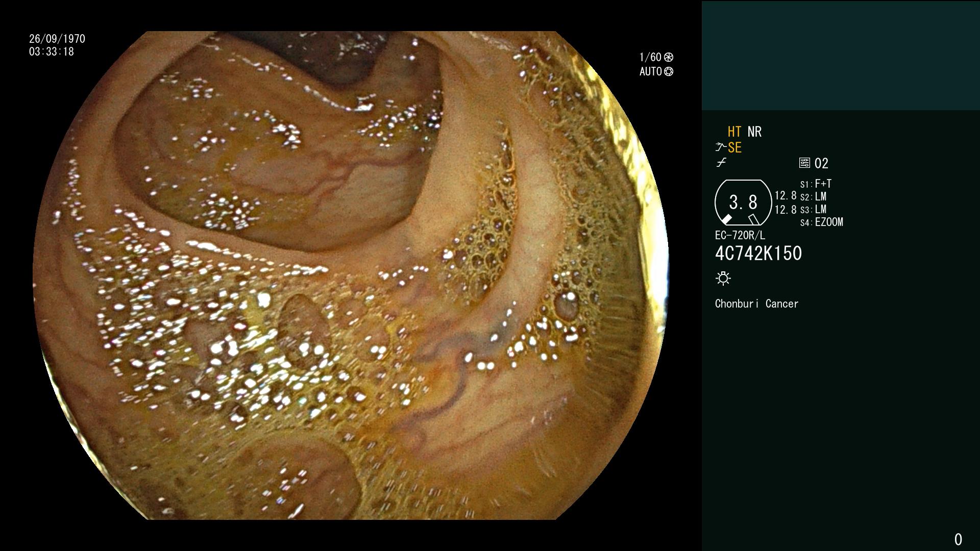Image resolution: width=980 pixels, height=551 pixels.
Task: Click the shutter speed fan icon beside 1/60
Action: tap(669, 57)
